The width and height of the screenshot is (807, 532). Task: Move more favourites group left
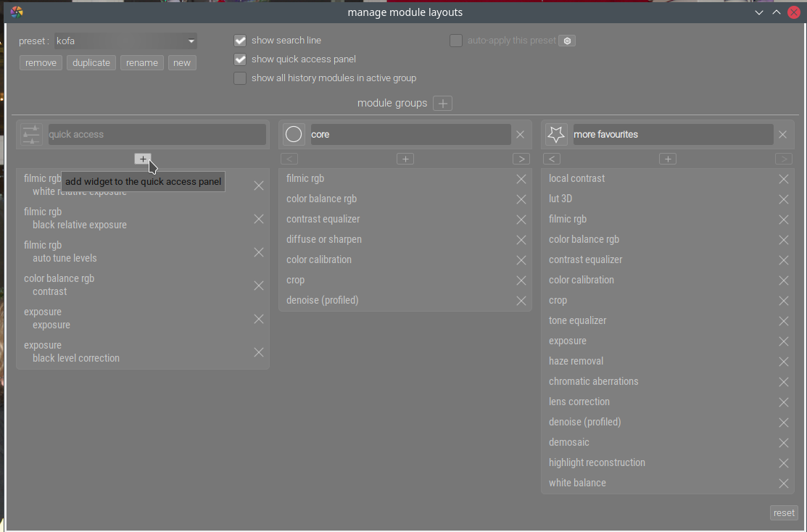click(x=552, y=159)
